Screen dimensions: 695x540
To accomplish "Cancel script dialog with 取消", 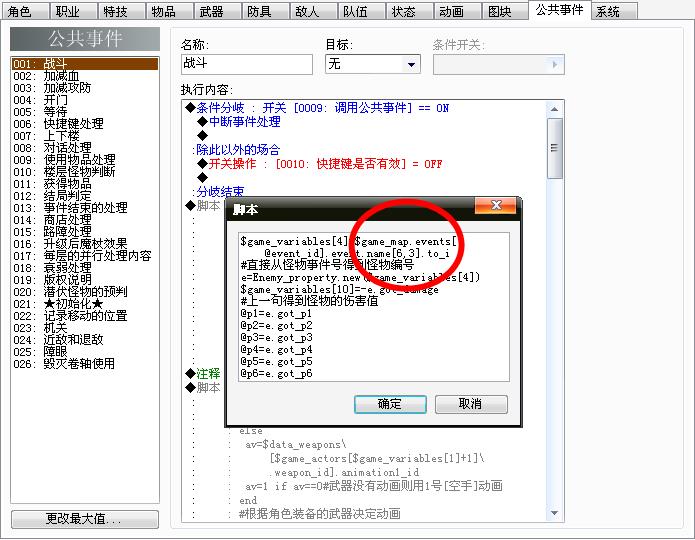I will click(471, 404).
